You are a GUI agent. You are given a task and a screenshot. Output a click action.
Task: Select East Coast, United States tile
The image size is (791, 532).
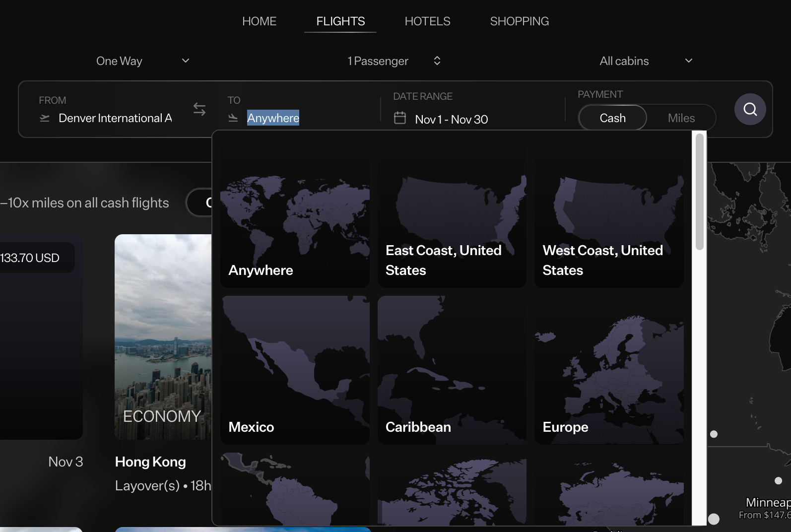tap(452, 218)
